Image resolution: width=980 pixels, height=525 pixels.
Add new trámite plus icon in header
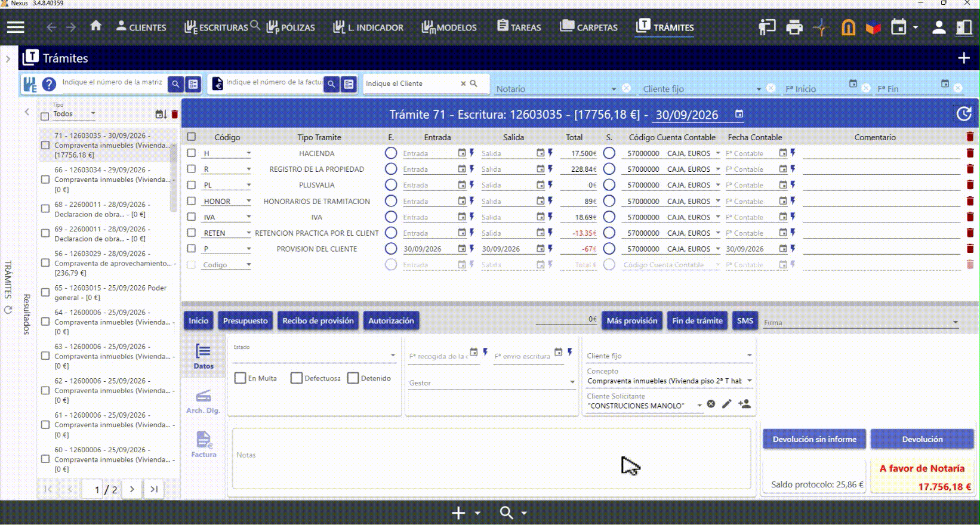coord(964,58)
